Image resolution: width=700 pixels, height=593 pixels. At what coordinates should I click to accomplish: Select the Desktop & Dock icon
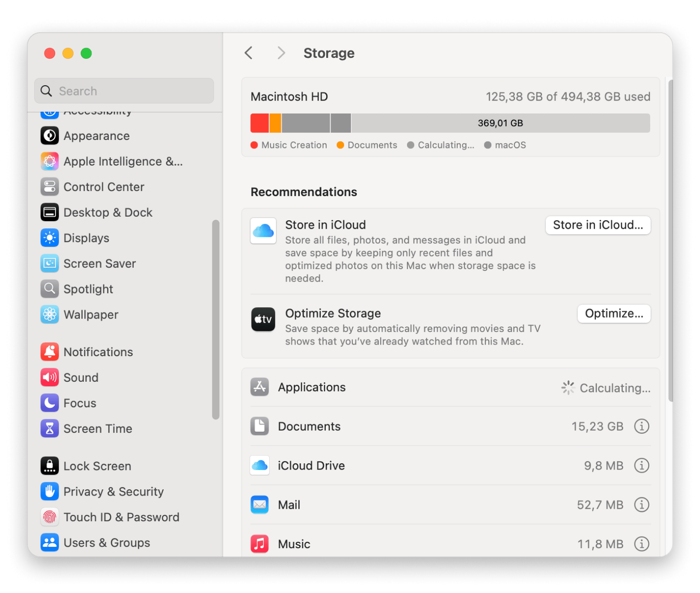[50, 212]
